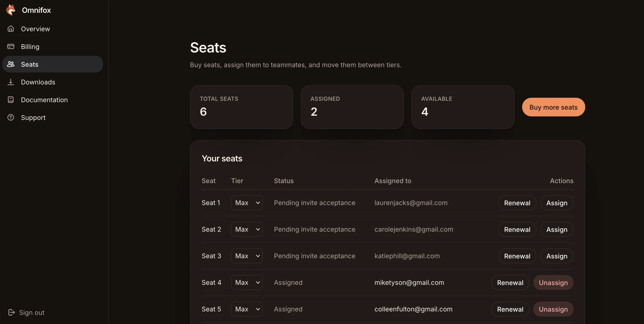Select Seats in the sidebar
Screen dimensions: 644x324
tap(53, 64)
